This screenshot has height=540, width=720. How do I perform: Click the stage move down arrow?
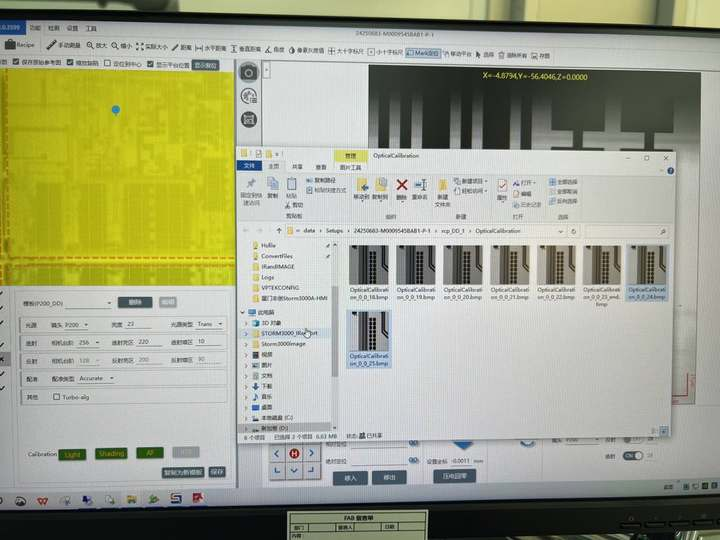[294, 470]
